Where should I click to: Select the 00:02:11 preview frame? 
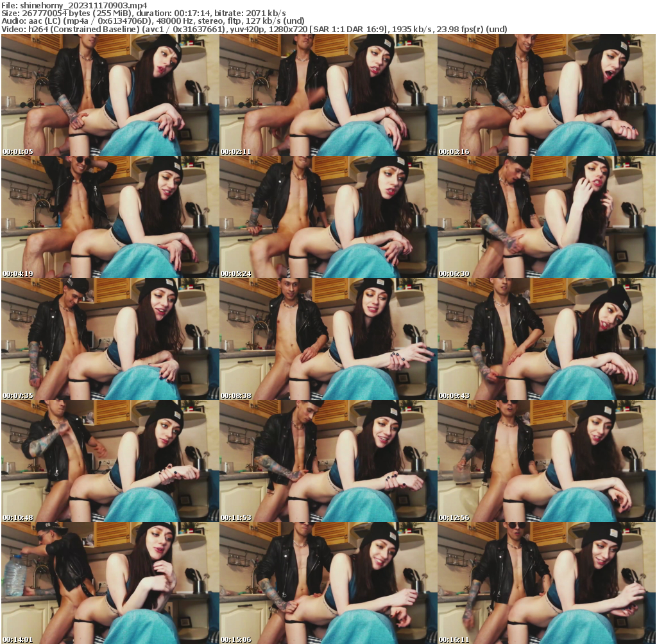328,95
